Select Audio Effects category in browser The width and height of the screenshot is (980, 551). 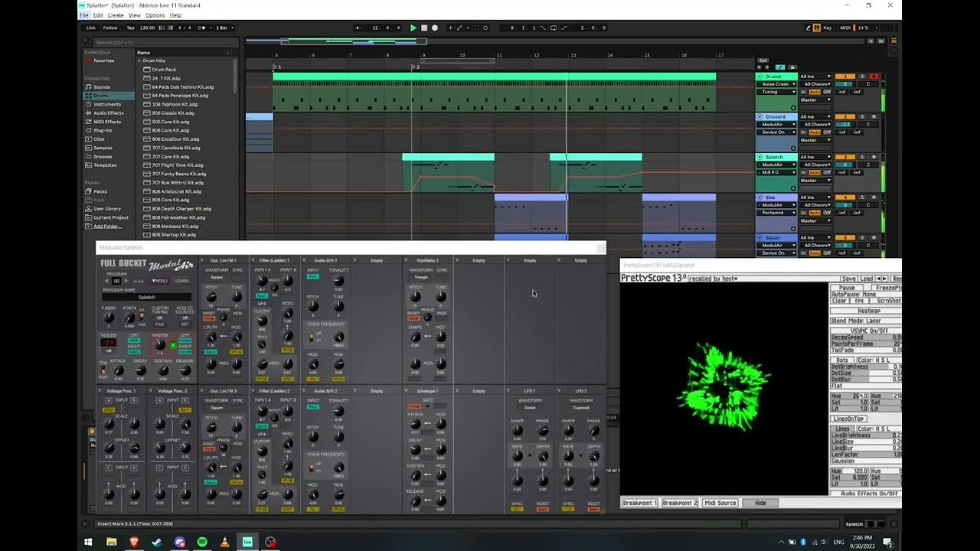[x=109, y=112]
